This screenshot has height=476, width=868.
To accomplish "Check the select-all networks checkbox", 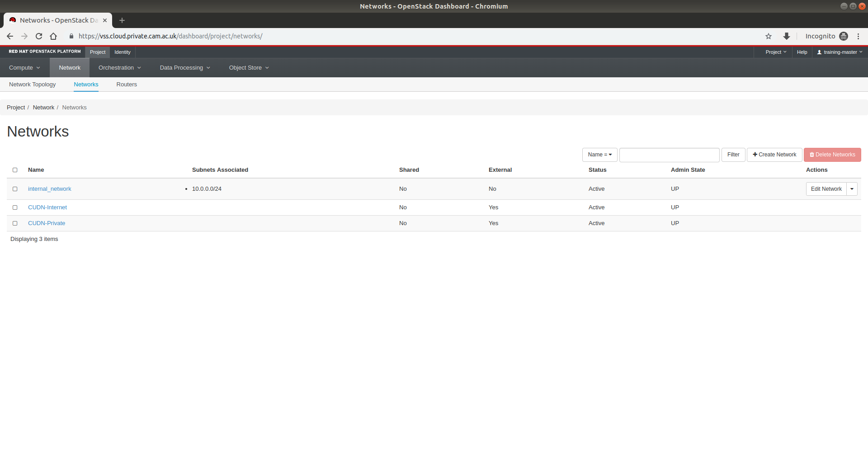I will (x=15, y=170).
